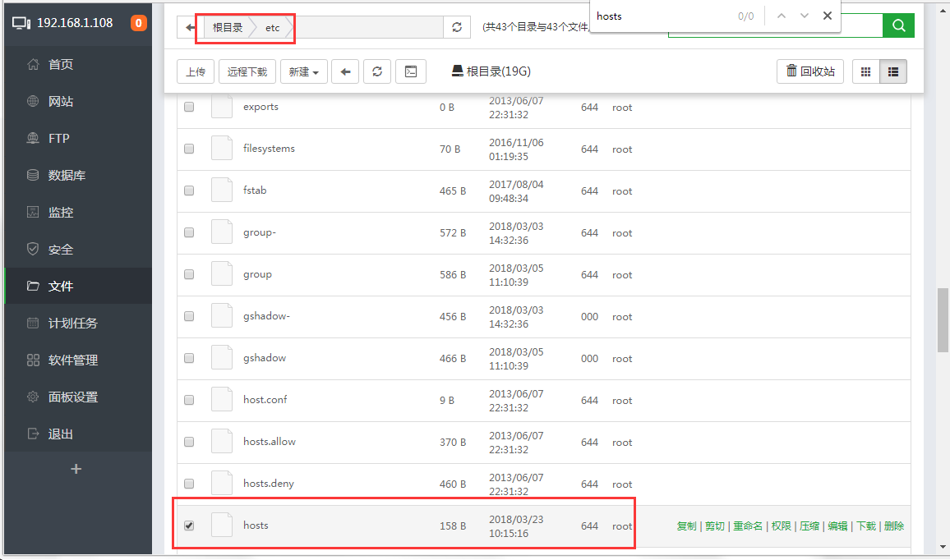Open the 监控 monitoring section

pos(61,212)
